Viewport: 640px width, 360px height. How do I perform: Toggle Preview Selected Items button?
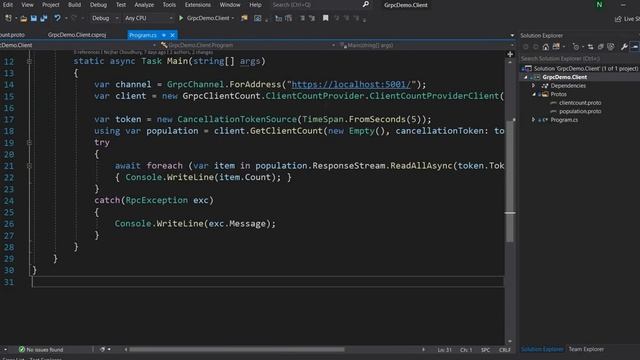point(634,47)
